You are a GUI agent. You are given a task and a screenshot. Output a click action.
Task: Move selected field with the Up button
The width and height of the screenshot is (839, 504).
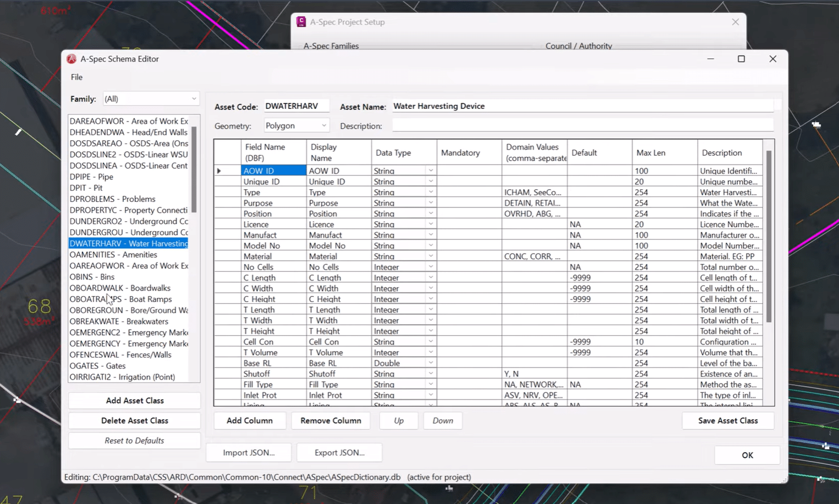click(x=399, y=420)
